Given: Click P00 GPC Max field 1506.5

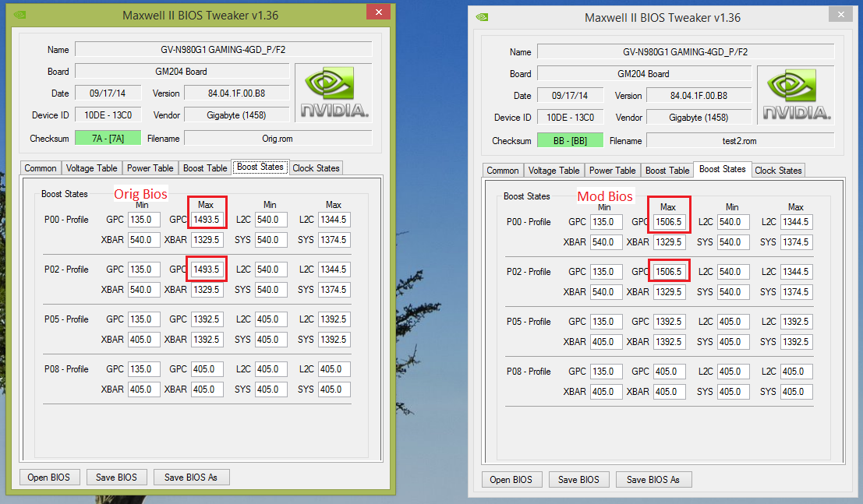Looking at the screenshot, I should click(x=669, y=222).
